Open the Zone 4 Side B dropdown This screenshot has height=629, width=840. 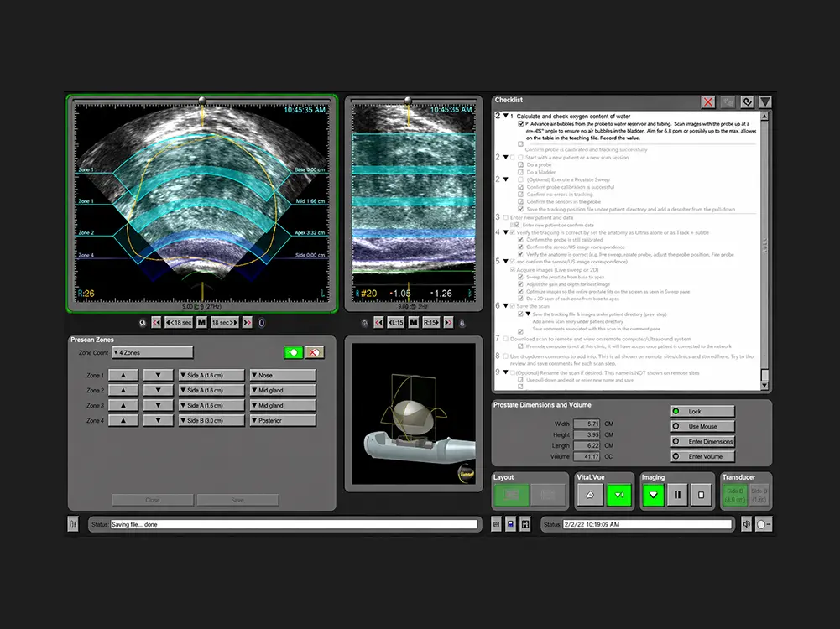(x=211, y=420)
